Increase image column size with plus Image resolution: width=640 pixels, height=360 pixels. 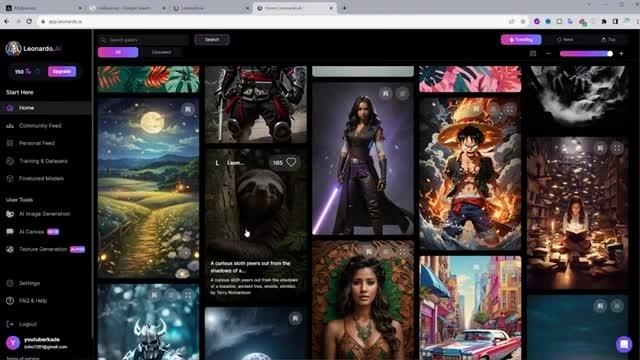[x=621, y=53]
